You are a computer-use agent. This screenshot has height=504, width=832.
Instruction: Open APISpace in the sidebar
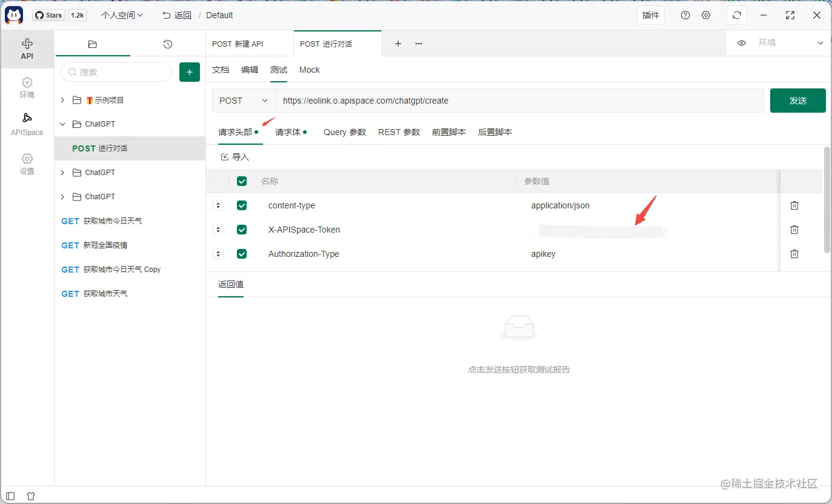[27, 125]
